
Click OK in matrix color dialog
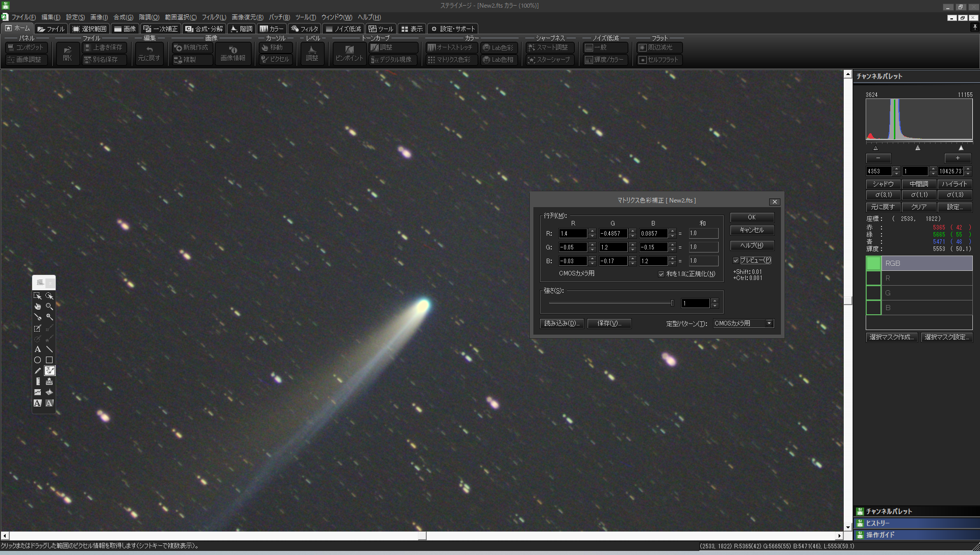pos(751,217)
